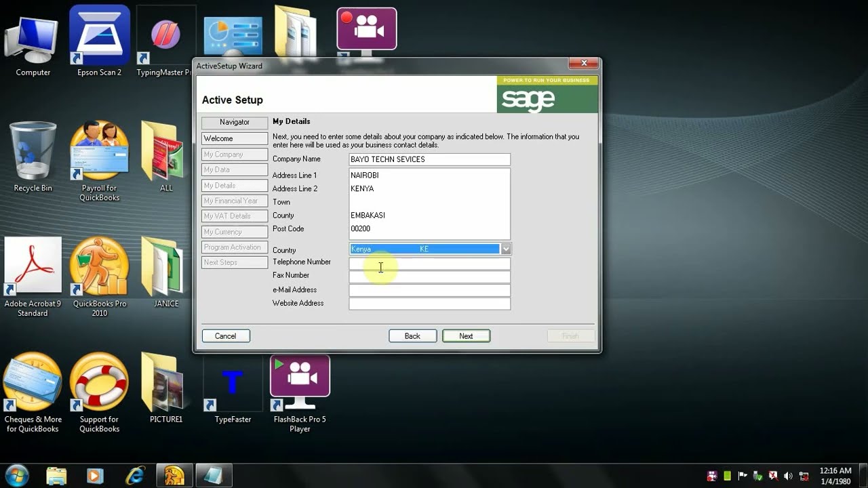Click Address Line 2 containing KENYA
This screenshot has width=868, height=488.
point(429,188)
